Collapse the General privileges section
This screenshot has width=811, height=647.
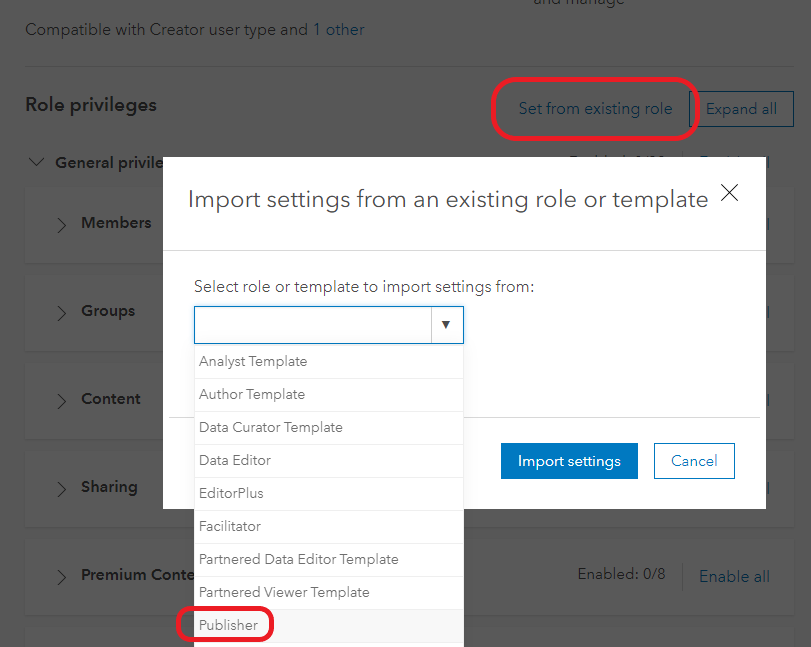[37, 162]
